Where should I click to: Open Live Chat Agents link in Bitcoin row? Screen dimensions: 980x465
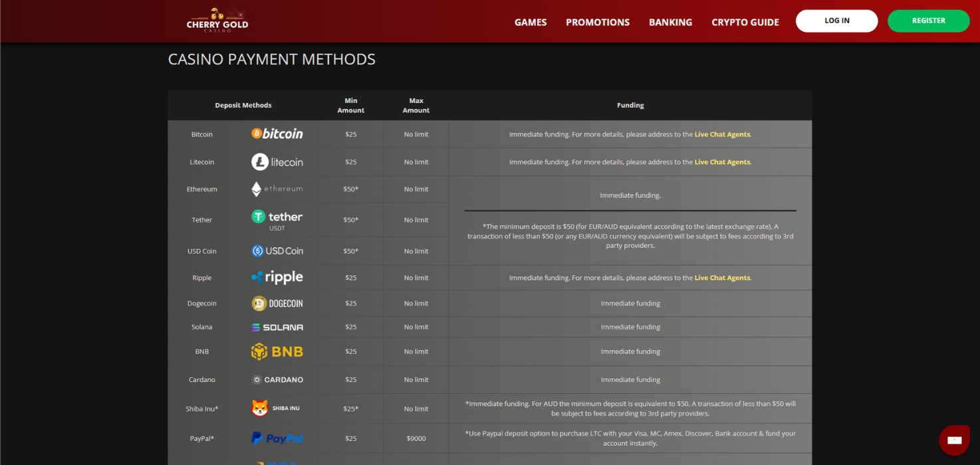pos(722,134)
